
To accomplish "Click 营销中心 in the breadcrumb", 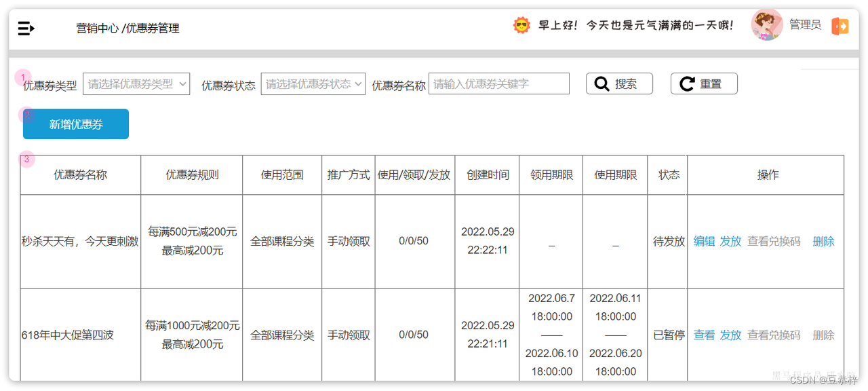I will coord(97,29).
